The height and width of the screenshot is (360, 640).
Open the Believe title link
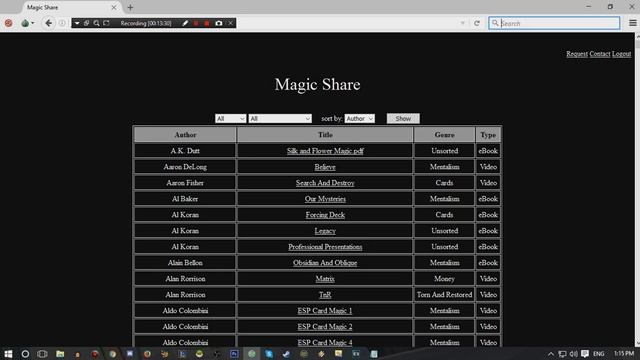pos(325,167)
